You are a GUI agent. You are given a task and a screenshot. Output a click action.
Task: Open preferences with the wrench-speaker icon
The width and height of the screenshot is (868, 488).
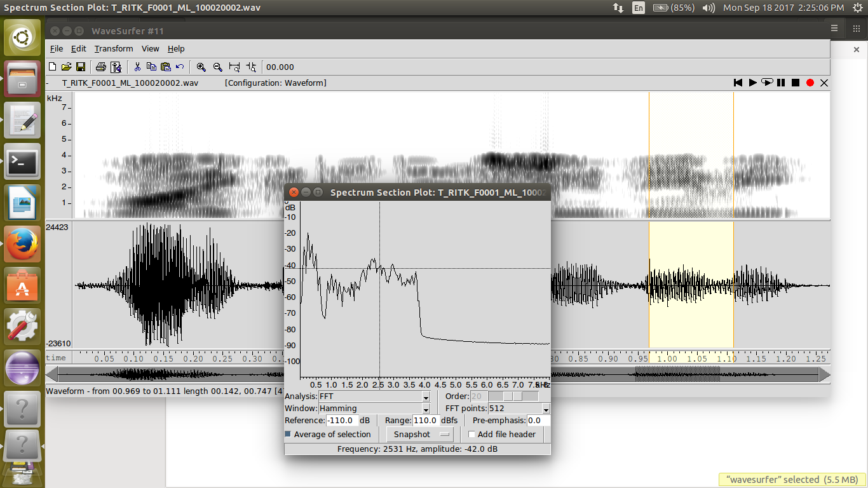click(x=116, y=67)
